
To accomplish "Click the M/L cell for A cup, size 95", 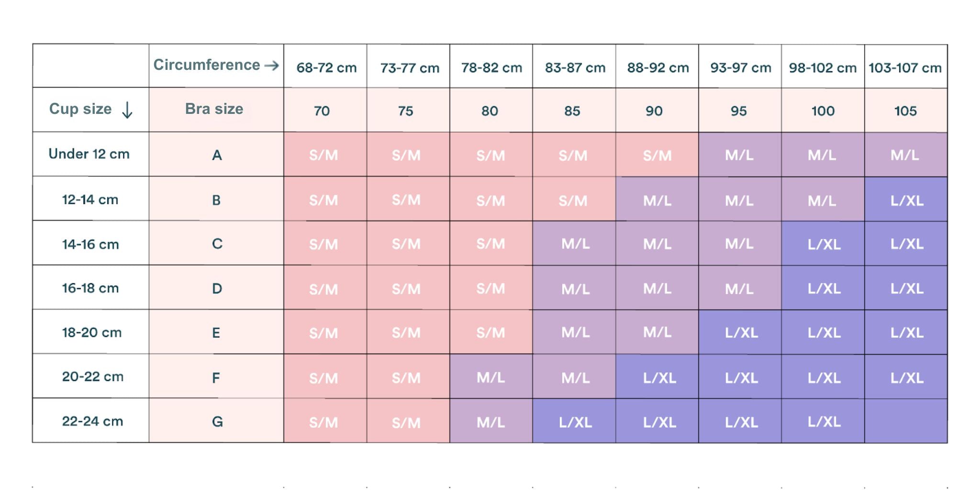I will [x=739, y=155].
